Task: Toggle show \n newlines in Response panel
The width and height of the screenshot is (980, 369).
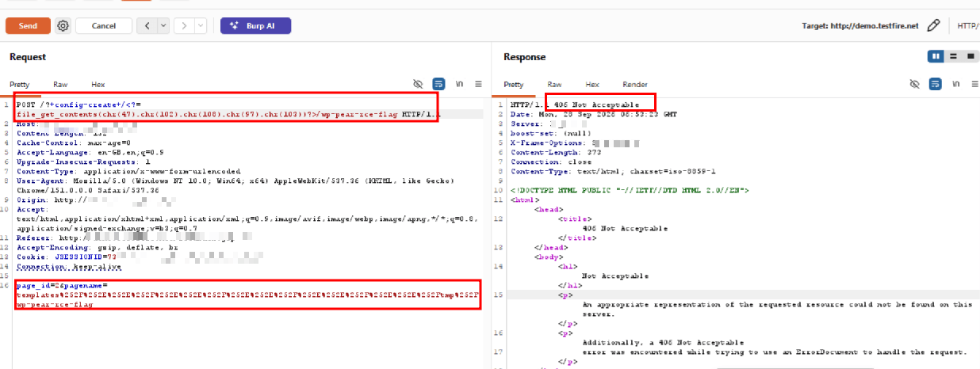Action: point(955,84)
